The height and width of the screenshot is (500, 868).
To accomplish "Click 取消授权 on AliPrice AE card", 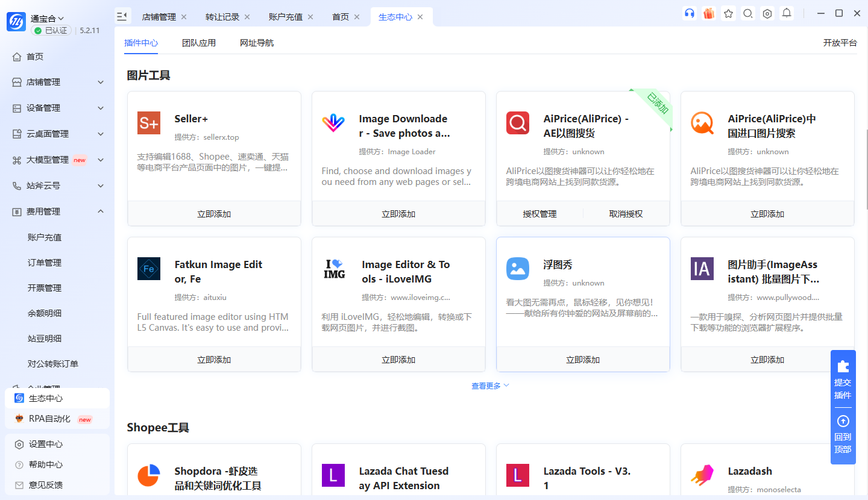I will [x=626, y=214].
